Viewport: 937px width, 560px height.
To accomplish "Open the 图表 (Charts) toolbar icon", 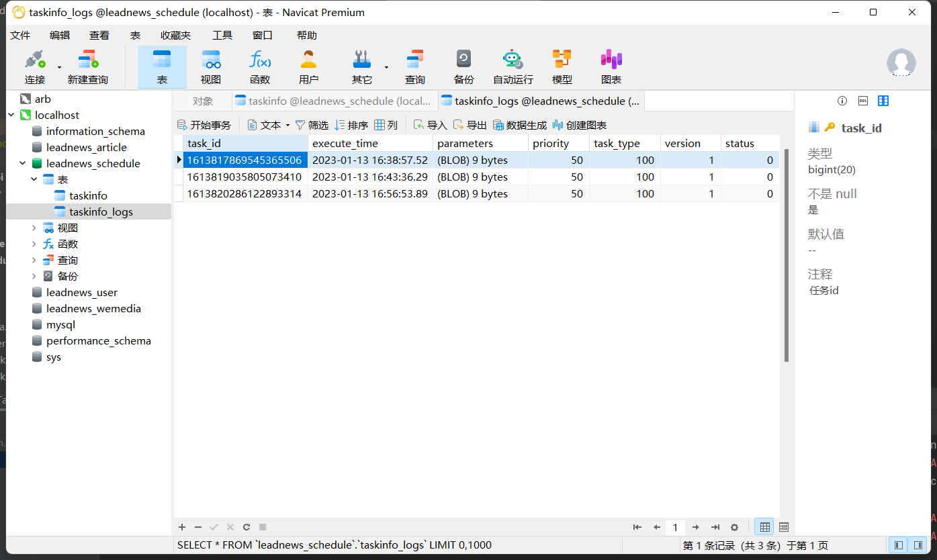I will [611, 67].
